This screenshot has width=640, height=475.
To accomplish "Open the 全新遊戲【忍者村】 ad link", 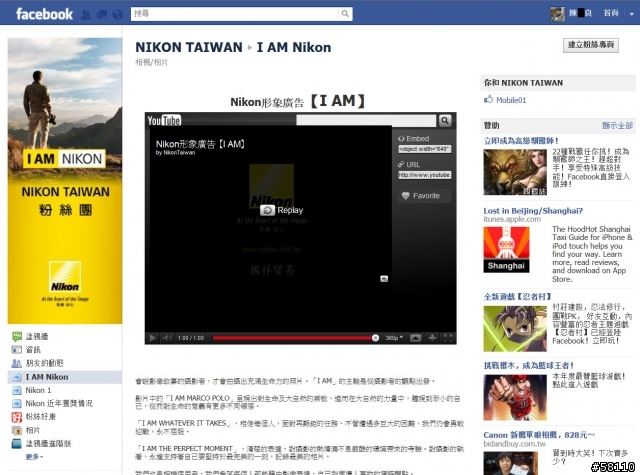I will point(518,297).
